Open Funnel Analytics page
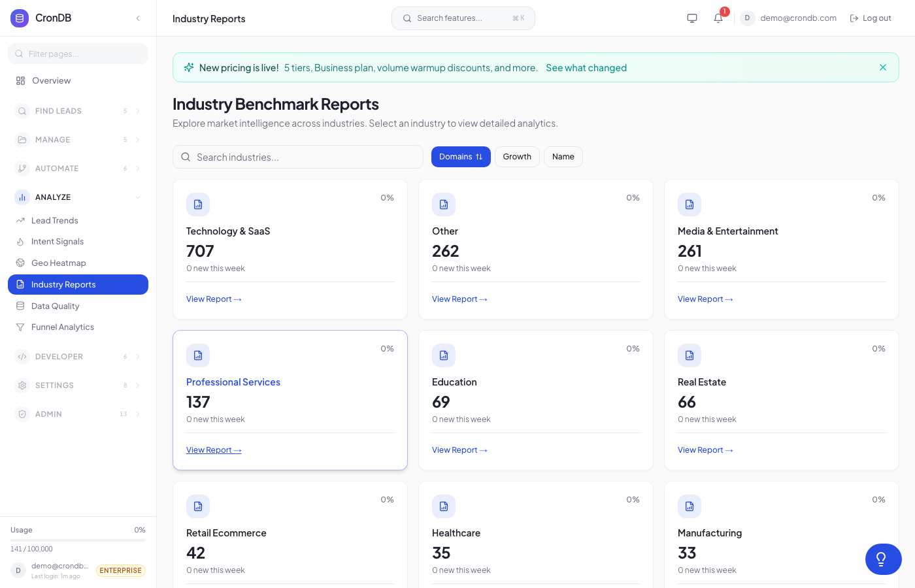Viewport: 915px width, 588px height. pos(78,327)
